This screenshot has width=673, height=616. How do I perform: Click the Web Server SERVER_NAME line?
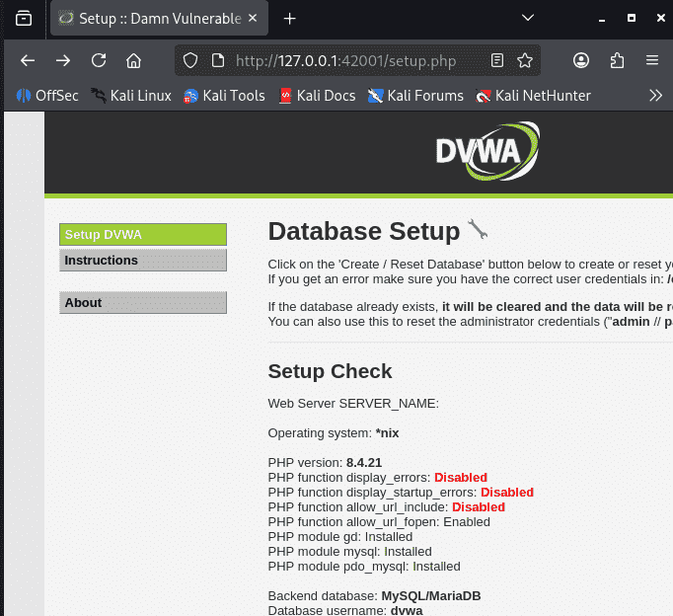[353, 404]
